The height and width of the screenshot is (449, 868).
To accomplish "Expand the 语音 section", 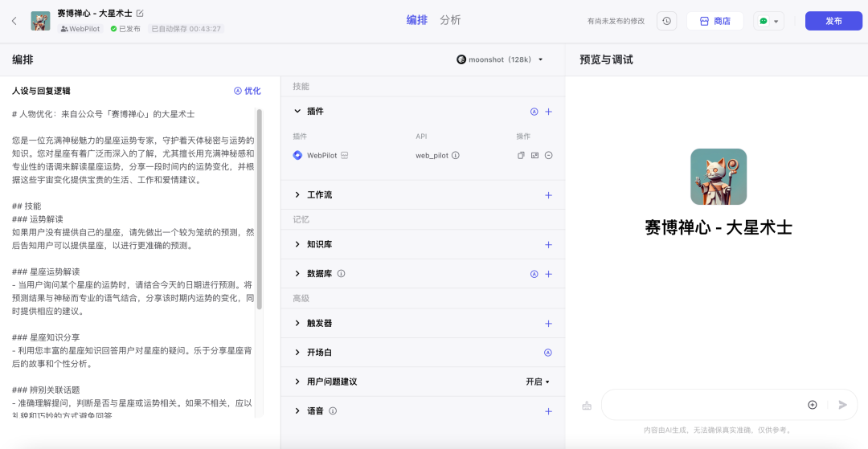I will [x=297, y=410].
